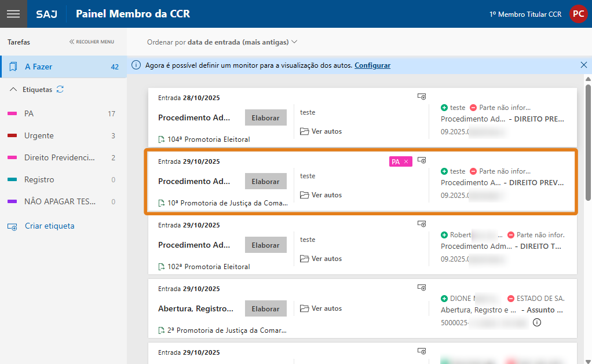Click the pink PA label color marker
592x364 pixels.
[12, 114]
